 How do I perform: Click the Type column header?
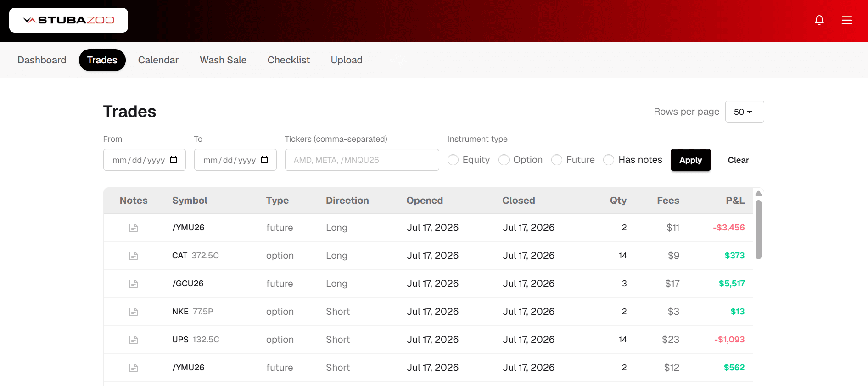tap(277, 201)
